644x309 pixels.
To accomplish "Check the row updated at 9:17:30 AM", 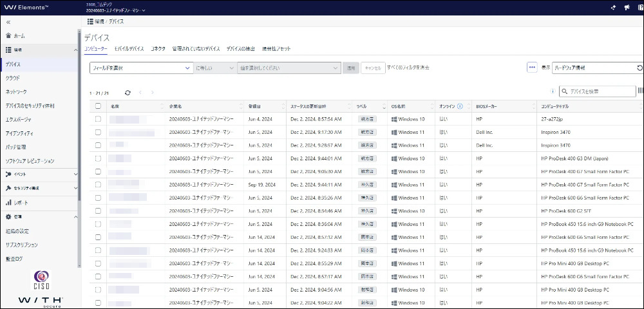I will tap(98, 132).
